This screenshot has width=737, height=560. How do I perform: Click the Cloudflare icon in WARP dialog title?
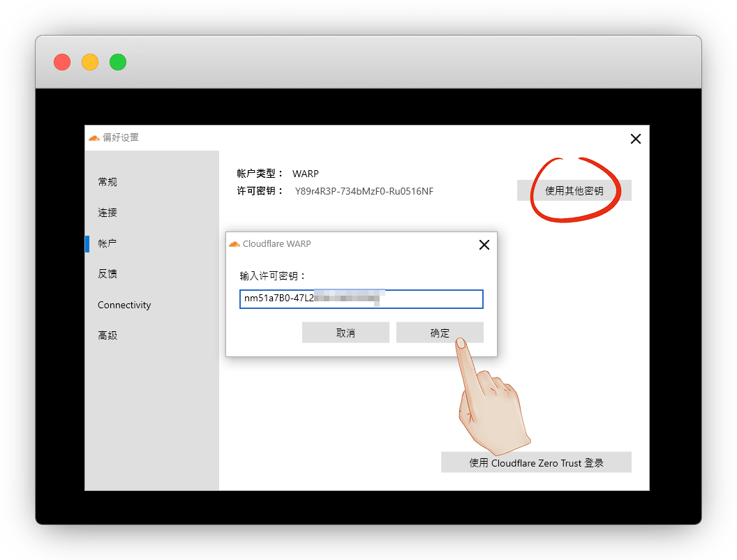234,244
